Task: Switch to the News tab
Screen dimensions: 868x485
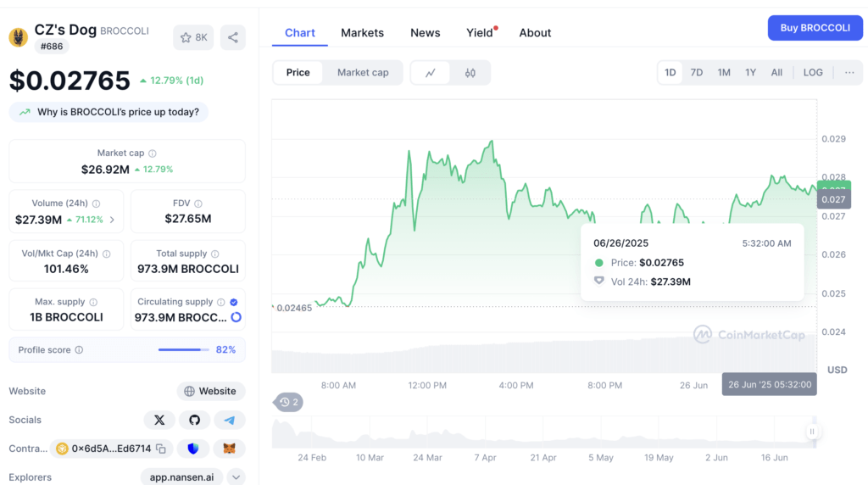Action: 426,33
